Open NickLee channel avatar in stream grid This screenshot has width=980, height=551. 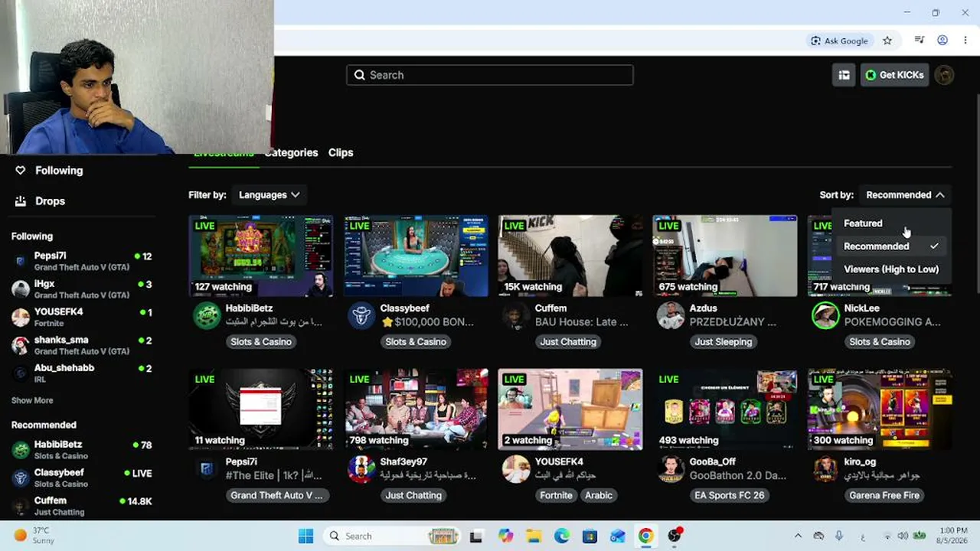[825, 315]
